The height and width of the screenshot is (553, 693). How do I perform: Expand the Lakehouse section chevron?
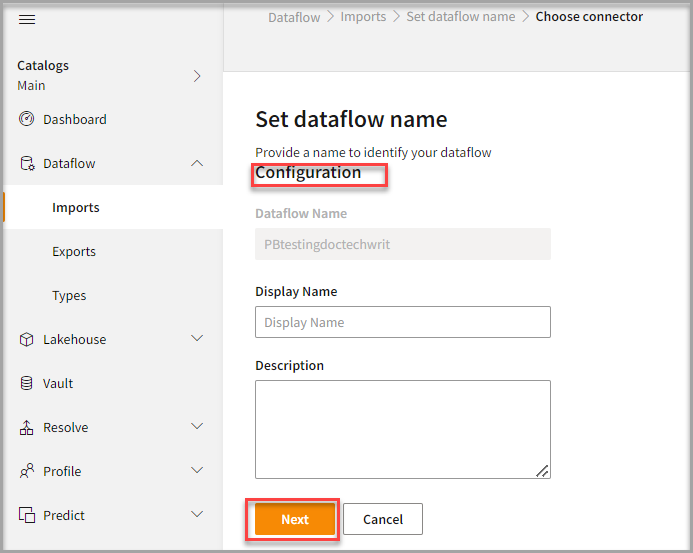coord(197,339)
